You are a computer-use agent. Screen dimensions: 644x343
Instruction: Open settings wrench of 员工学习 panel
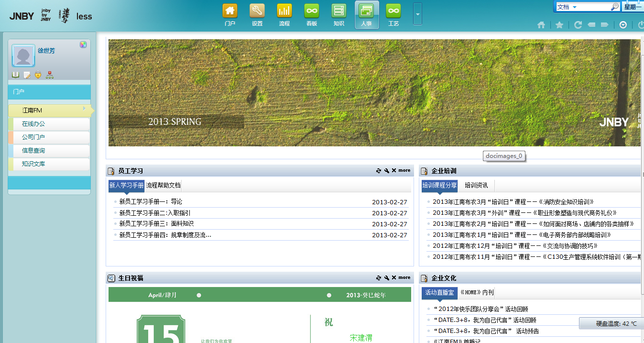386,170
